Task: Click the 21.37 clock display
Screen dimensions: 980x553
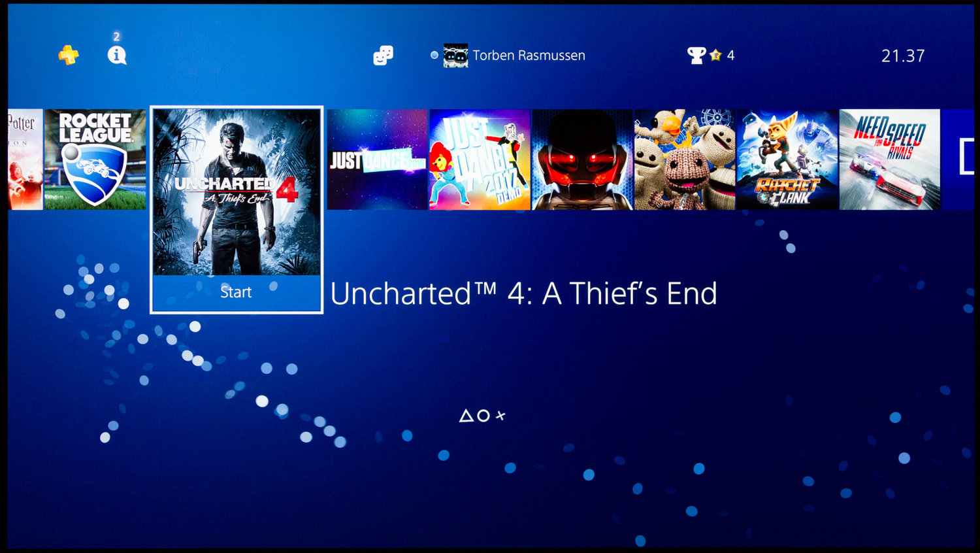Action: pyautogui.click(x=903, y=56)
